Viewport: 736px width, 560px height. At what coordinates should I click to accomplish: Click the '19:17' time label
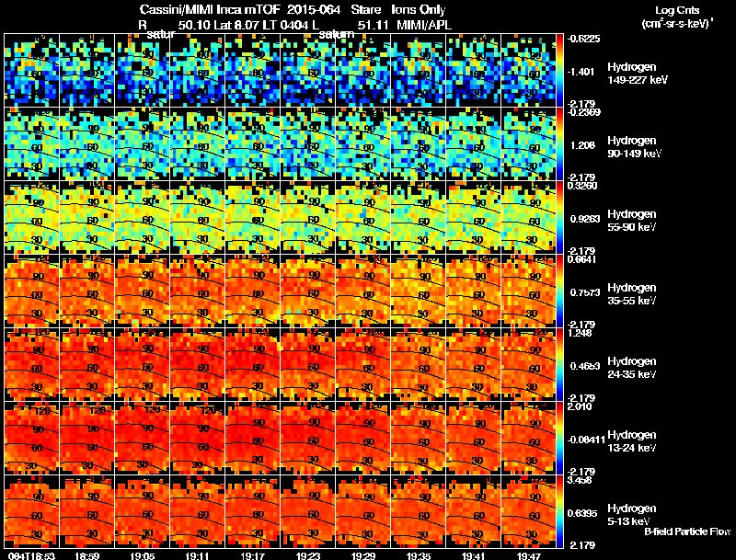[x=252, y=555]
